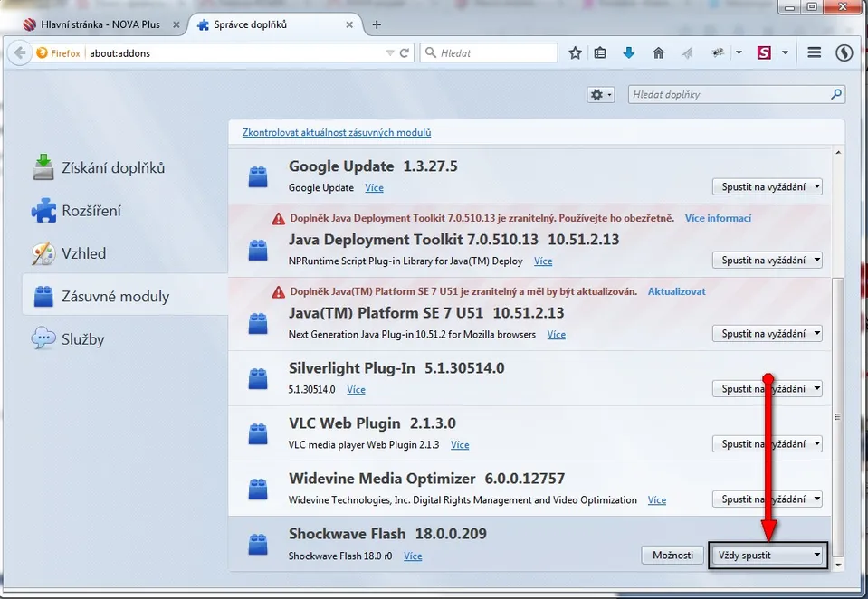The image size is (868, 599).
Task: Click 'Více informací' for Java Deployment Toolkit
Action: click(718, 218)
